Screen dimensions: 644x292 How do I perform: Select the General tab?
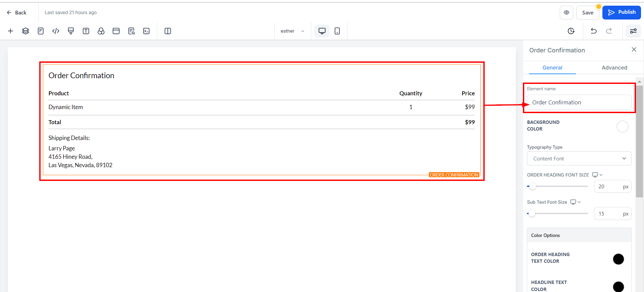point(552,68)
